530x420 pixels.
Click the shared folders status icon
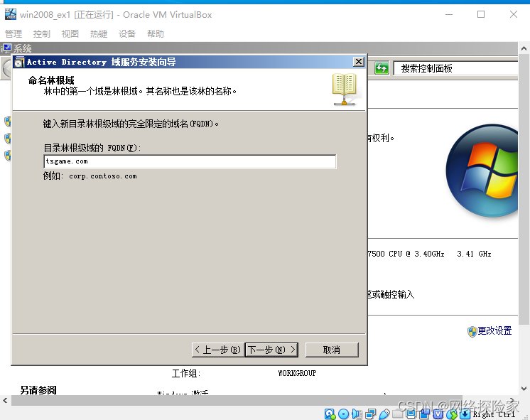tap(398, 414)
